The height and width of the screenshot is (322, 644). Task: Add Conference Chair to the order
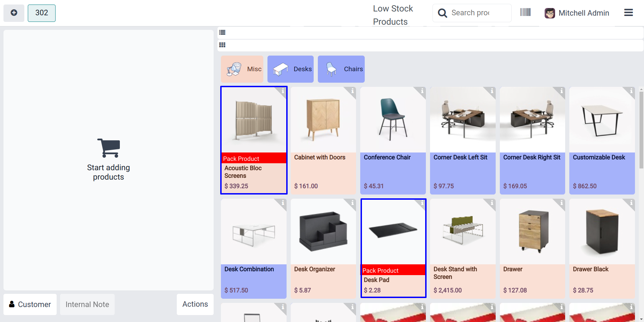coord(393,140)
